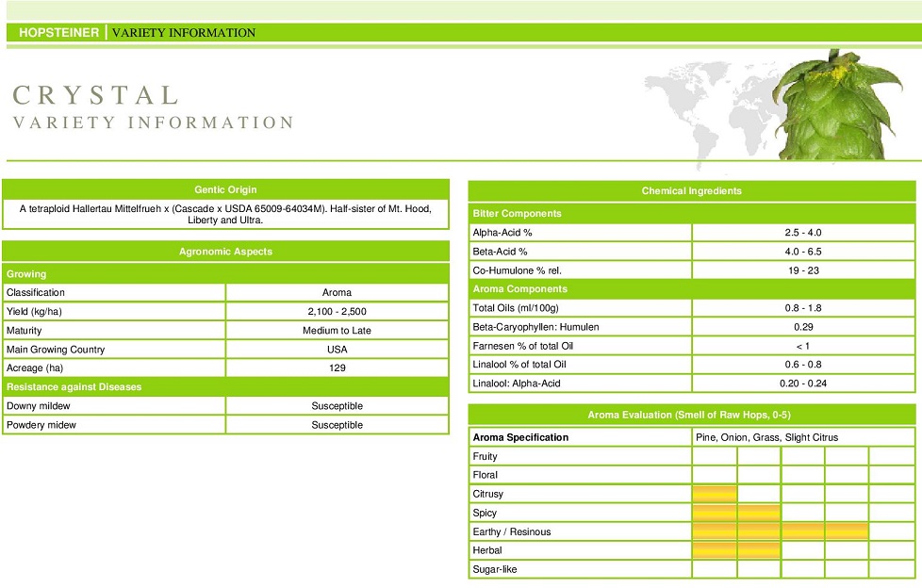
Task: Click the tetraploid Hallertau Mittelfrueh description text
Action: (x=225, y=214)
